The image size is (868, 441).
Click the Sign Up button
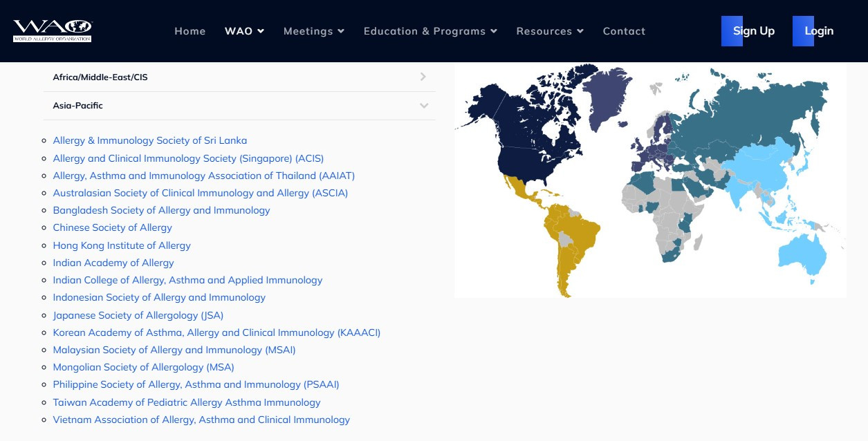pyautogui.click(x=753, y=31)
